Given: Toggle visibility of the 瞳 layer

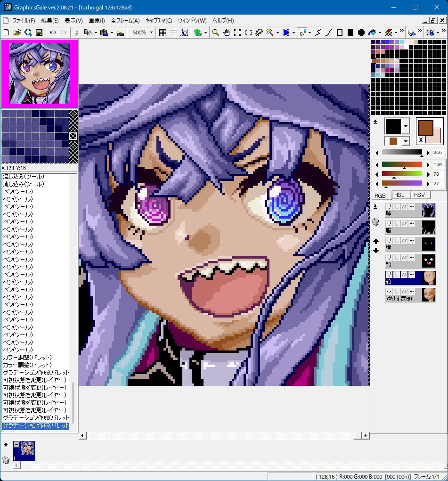Looking at the screenshot, I should [x=389, y=241].
